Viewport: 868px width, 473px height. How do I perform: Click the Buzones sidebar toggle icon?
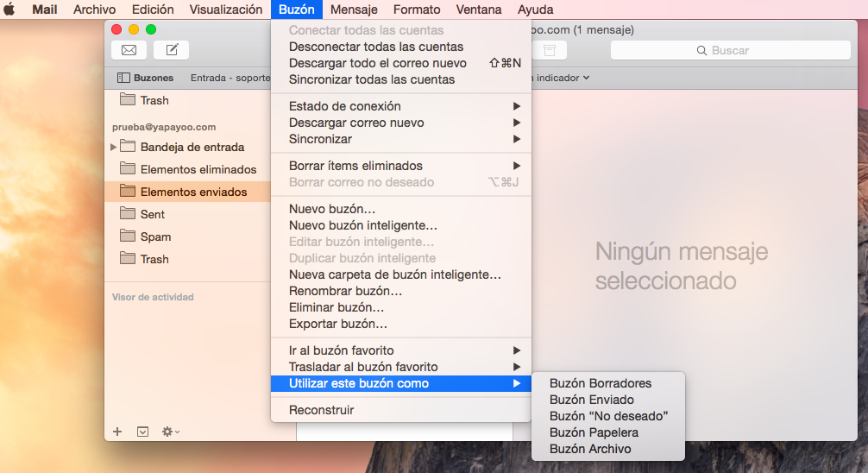pos(123,78)
